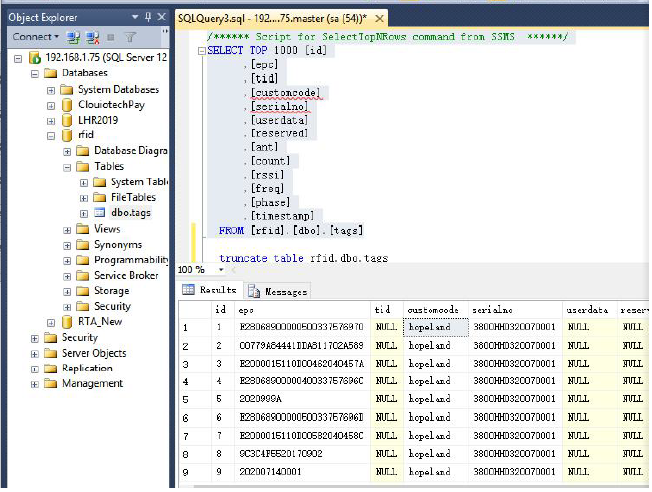The width and height of the screenshot is (652, 492).
Task: Click the rfid database cylinder icon
Action: click(67, 135)
